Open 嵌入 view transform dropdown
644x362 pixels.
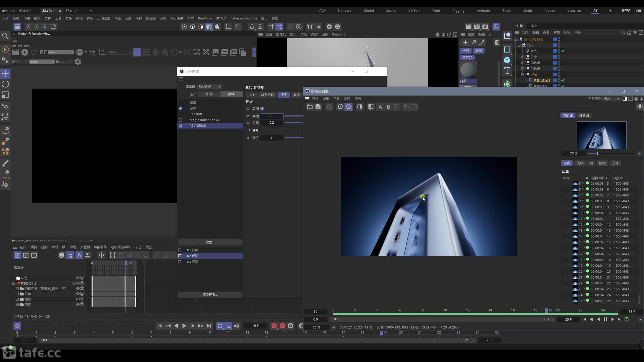611,99
